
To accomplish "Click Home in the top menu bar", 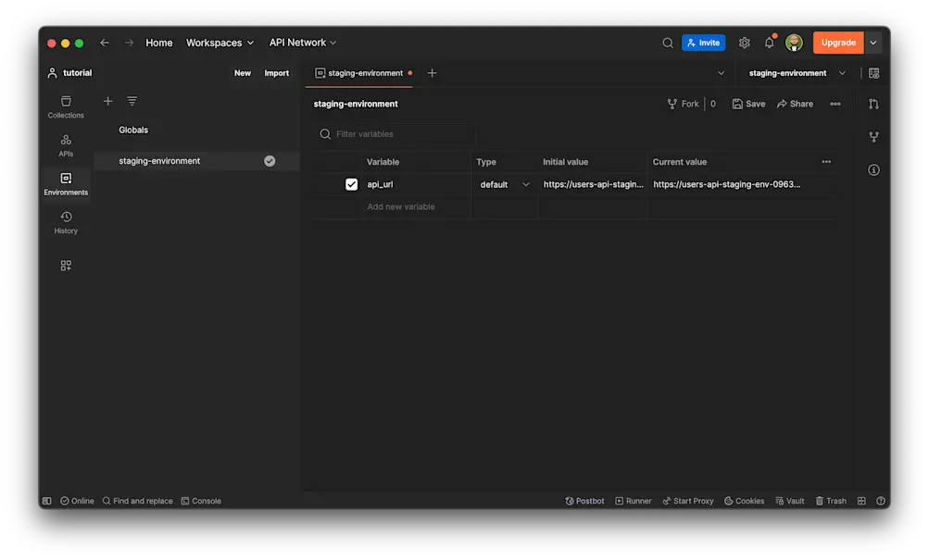I will 158,42.
